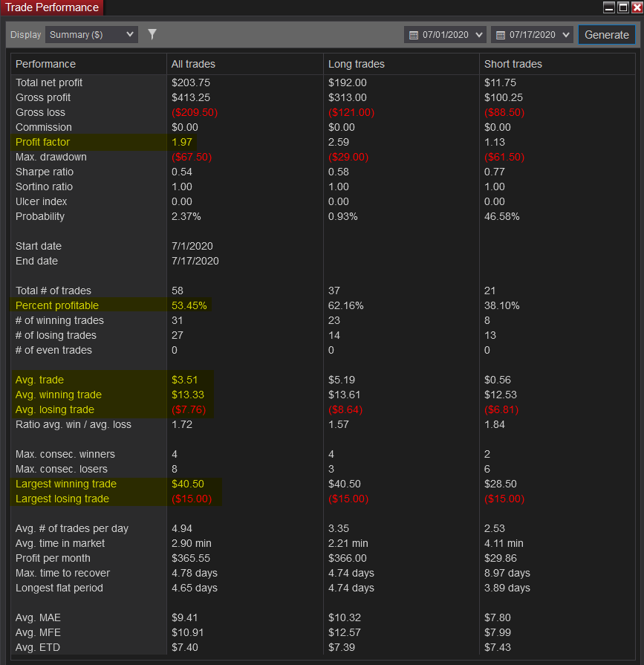
Task: Select the Largest losing trade label
Action: pos(62,499)
